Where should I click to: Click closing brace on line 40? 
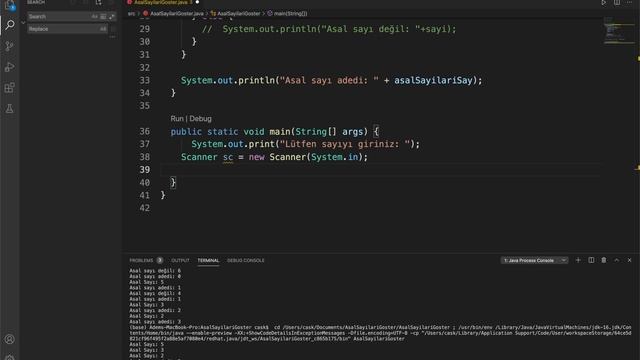tap(173, 182)
